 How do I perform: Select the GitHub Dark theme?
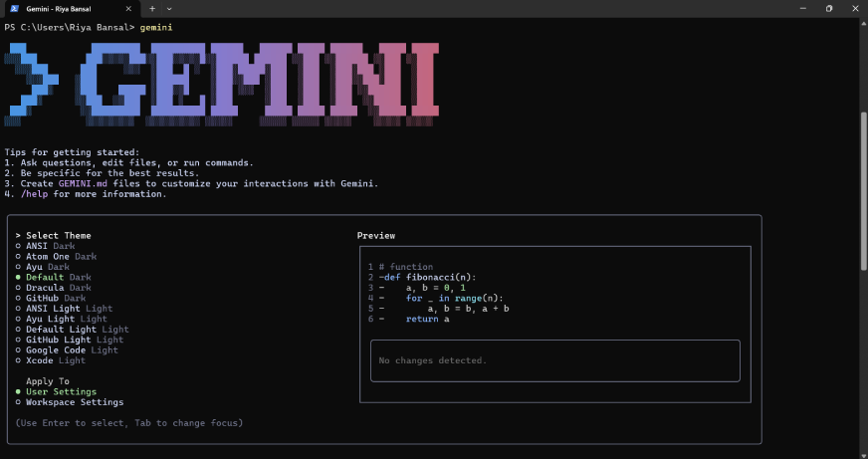(x=51, y=298)
